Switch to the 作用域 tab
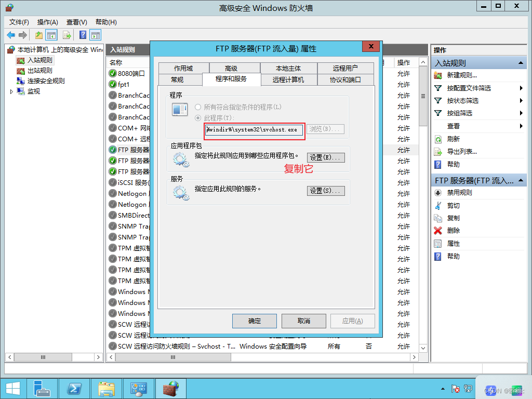The image size is (532, 399). [183, 68]
